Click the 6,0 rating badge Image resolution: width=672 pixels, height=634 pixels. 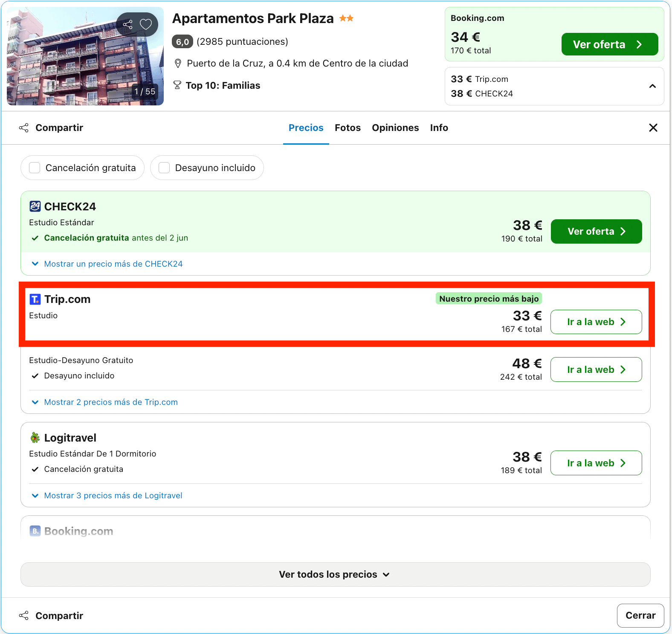tap(182, 42)
